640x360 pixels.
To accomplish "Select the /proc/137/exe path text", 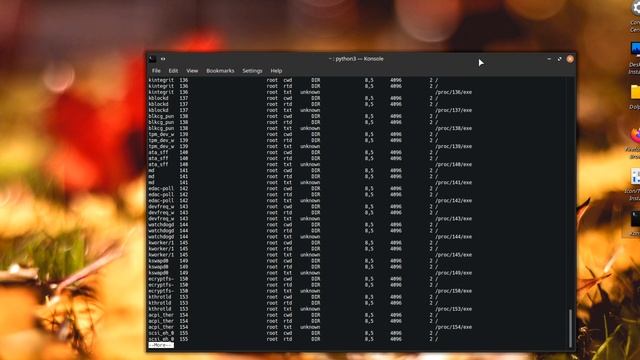I will pyautogui.click(x=453, y=110).
